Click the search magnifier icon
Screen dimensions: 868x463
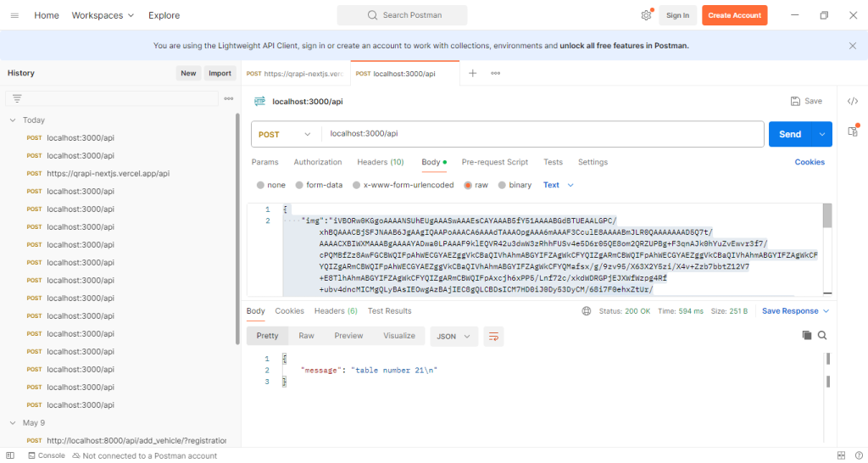(373, 15)
